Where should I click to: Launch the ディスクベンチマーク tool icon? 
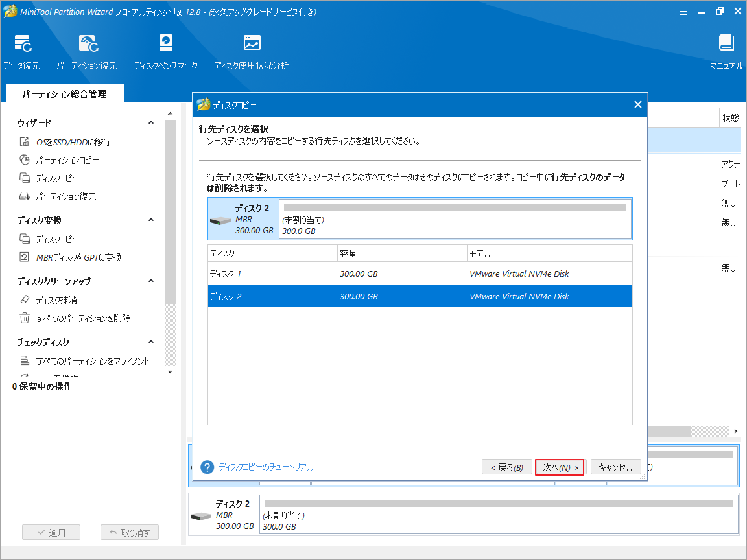[166, 43]
